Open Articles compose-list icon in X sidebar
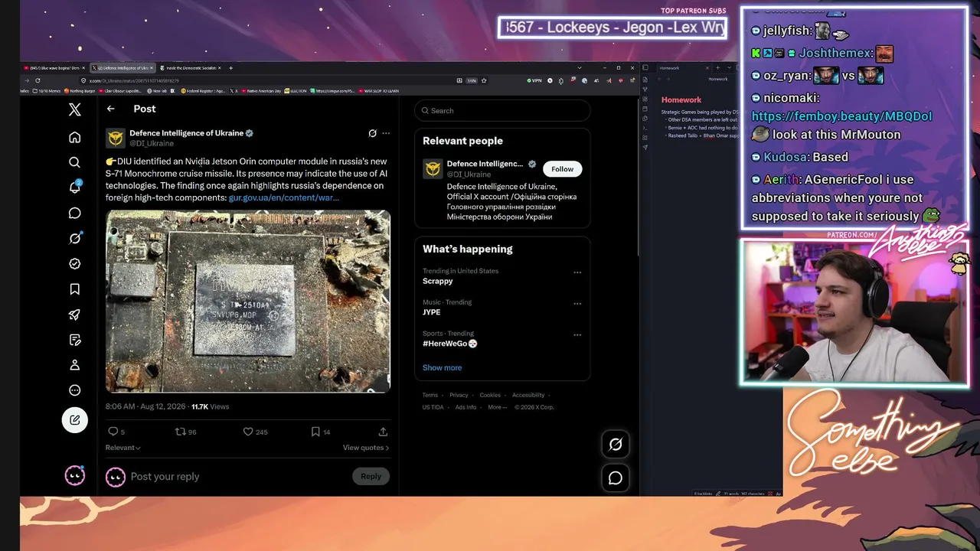980x551 pixels. point(74,340)
